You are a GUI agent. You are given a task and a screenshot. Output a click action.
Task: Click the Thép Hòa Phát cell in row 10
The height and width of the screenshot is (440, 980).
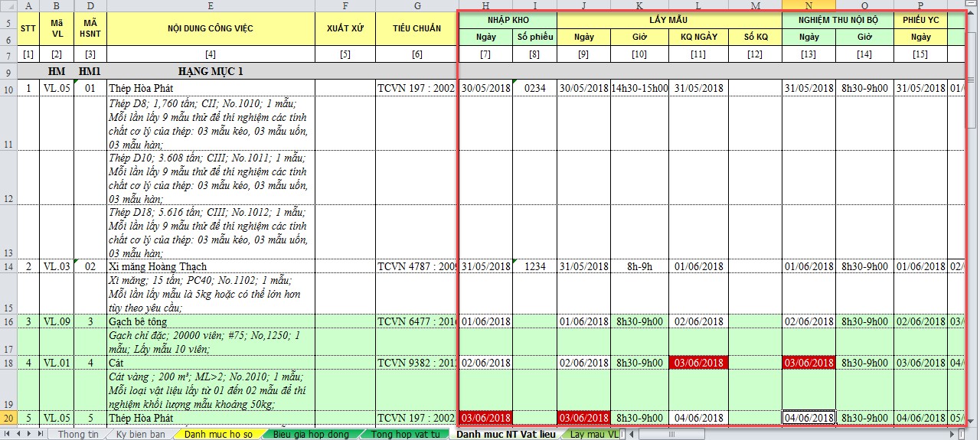(211, 87)
